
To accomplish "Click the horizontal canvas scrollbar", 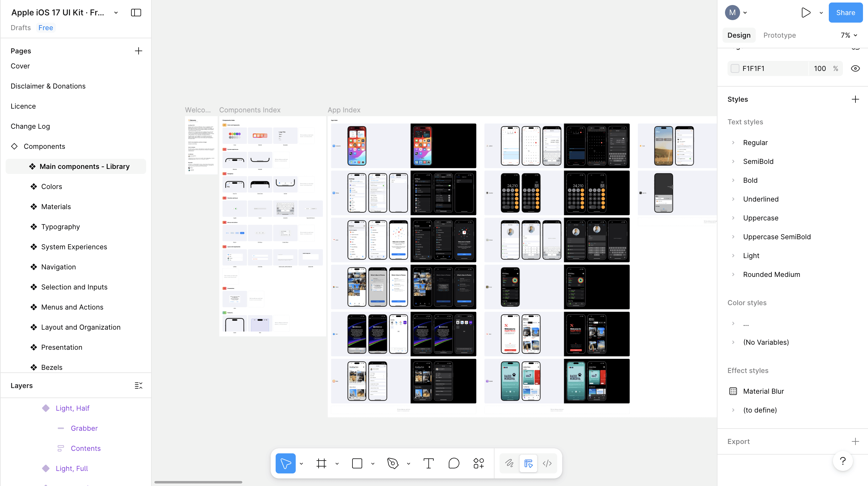I will tap(198, 482).
